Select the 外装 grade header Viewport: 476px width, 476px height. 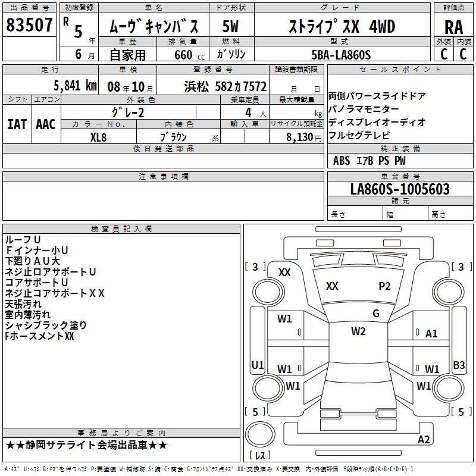(x=443, y=42)
